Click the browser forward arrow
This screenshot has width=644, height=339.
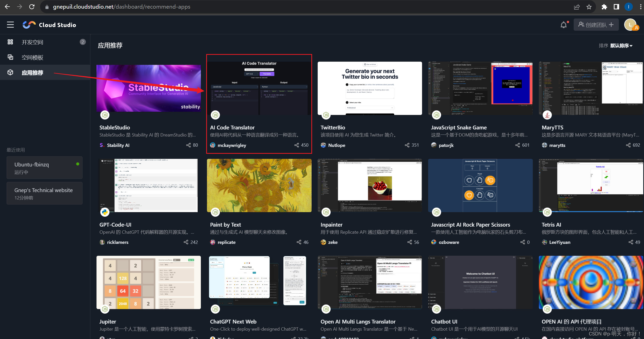pos(20,7)
